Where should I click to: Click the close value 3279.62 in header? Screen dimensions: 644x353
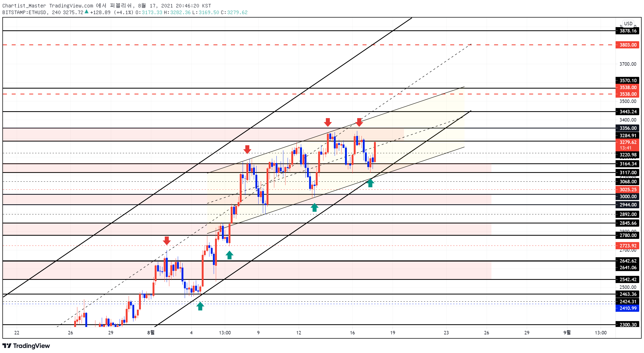coord(237,13)
